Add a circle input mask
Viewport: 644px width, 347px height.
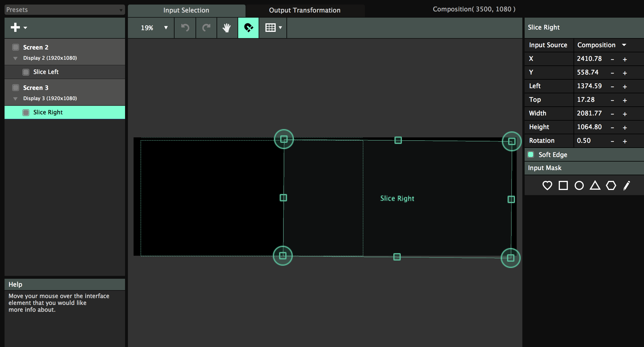click(x=579, y=185)
